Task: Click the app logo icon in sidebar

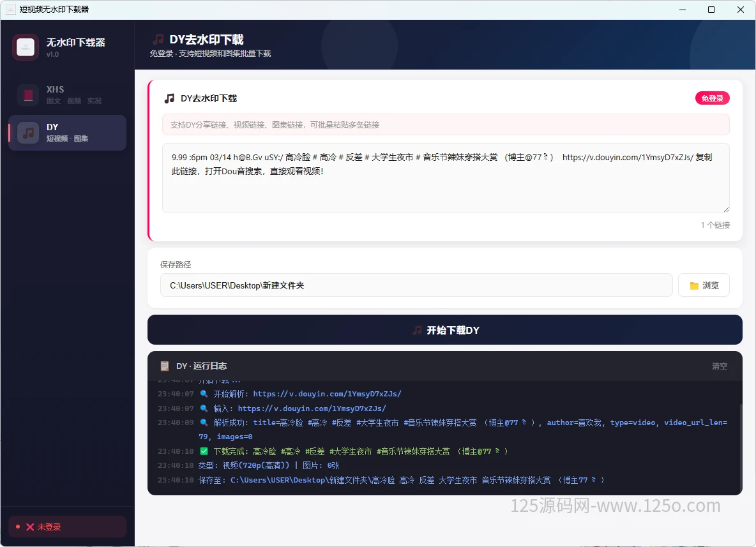Action: 26,47
